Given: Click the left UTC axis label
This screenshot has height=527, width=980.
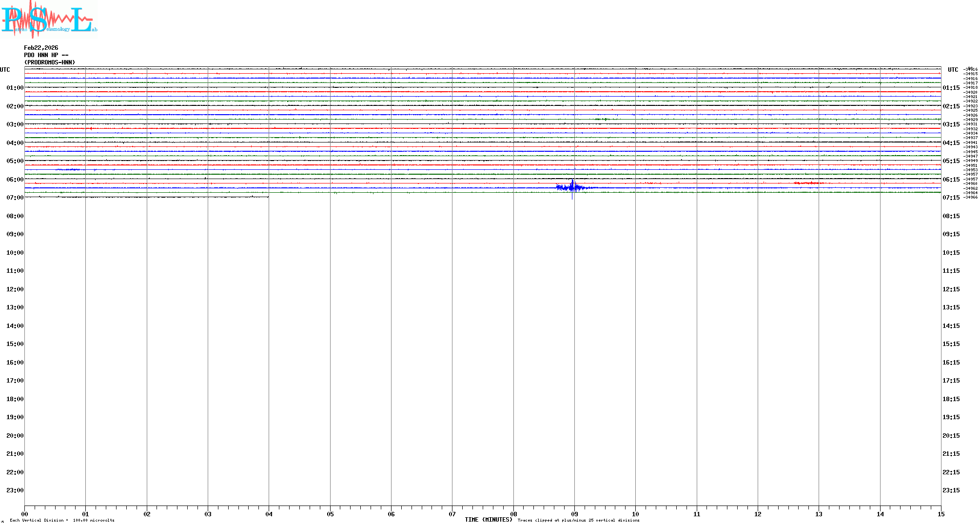Looking at the screenshot, I should [5, 70].
